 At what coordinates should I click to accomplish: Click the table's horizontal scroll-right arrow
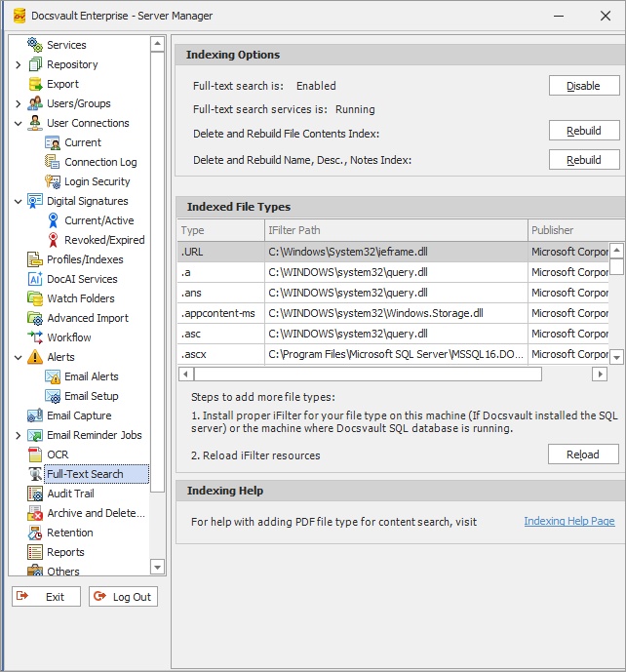(x=600, y=375)
